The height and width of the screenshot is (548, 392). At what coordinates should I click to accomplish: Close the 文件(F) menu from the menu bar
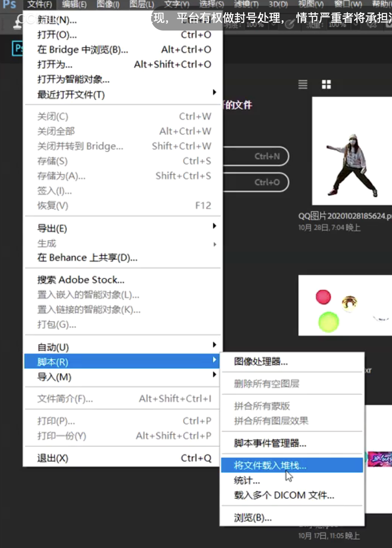coord(40,5)
